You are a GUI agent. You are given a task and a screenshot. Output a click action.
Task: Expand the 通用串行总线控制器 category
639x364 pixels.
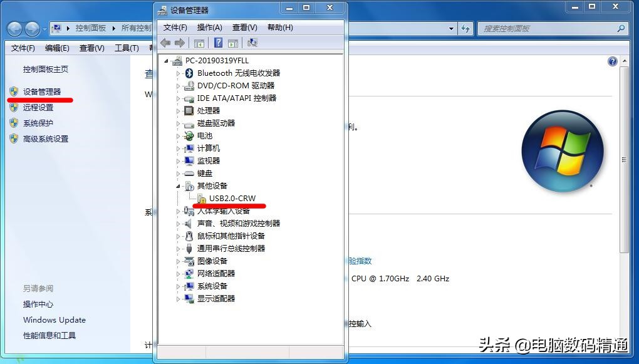coord(178,248)
